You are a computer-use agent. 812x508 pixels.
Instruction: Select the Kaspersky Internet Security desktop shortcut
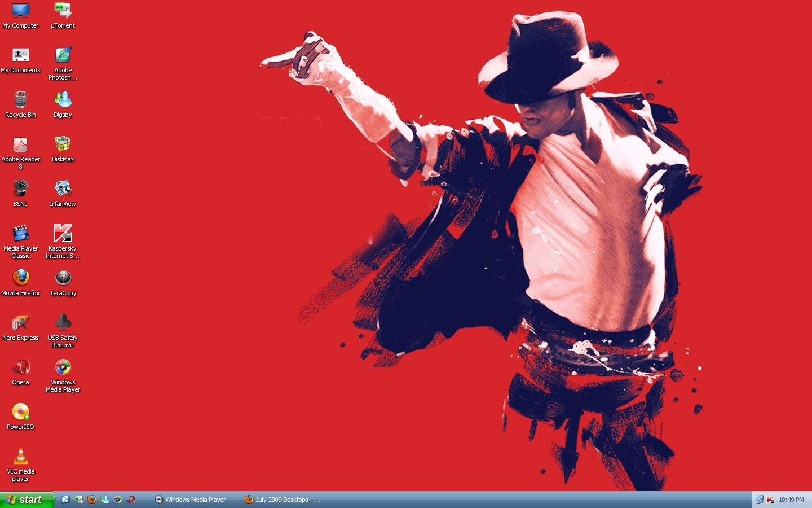(x=63, y=242)
